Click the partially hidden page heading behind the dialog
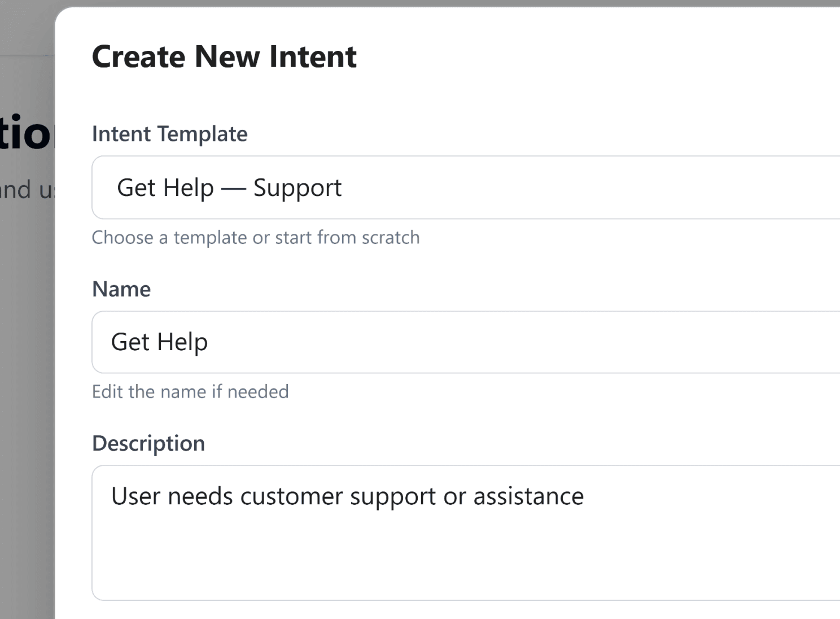This screenshot has width=840, height=619. click(x=26, y=133)
